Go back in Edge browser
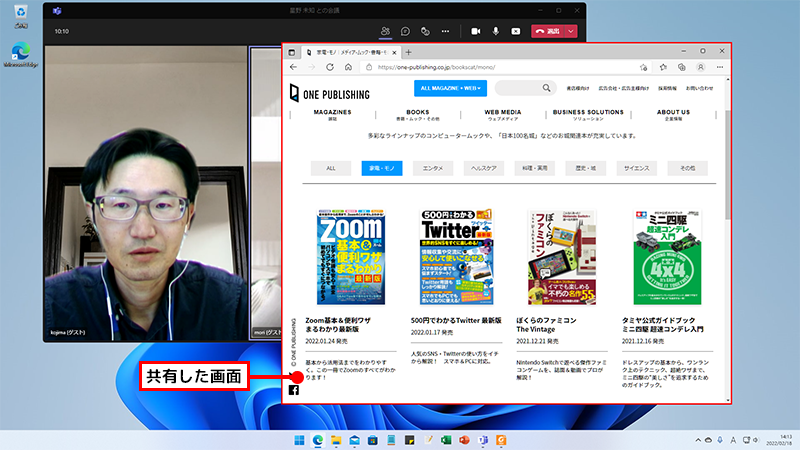 coord(293,67)
